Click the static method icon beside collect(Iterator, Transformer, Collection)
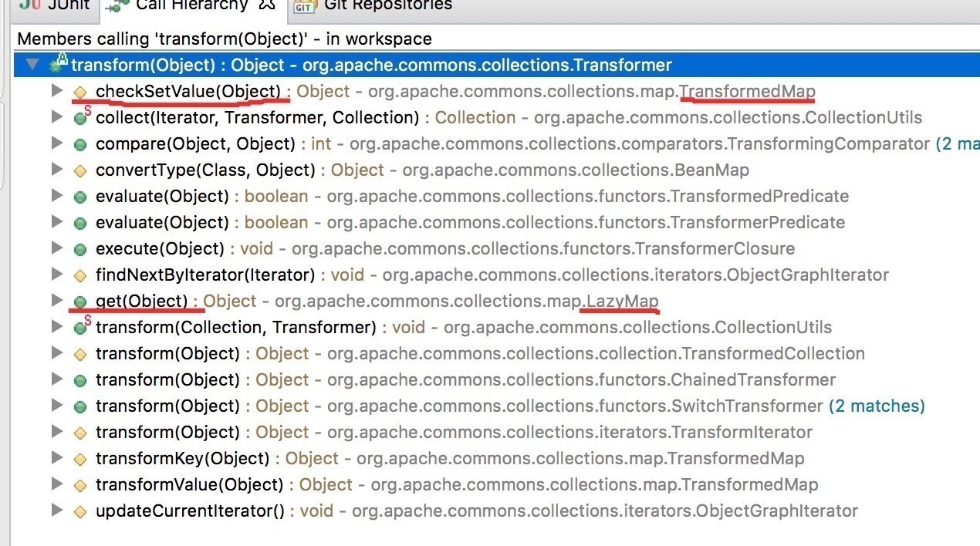 pos(80,118)
